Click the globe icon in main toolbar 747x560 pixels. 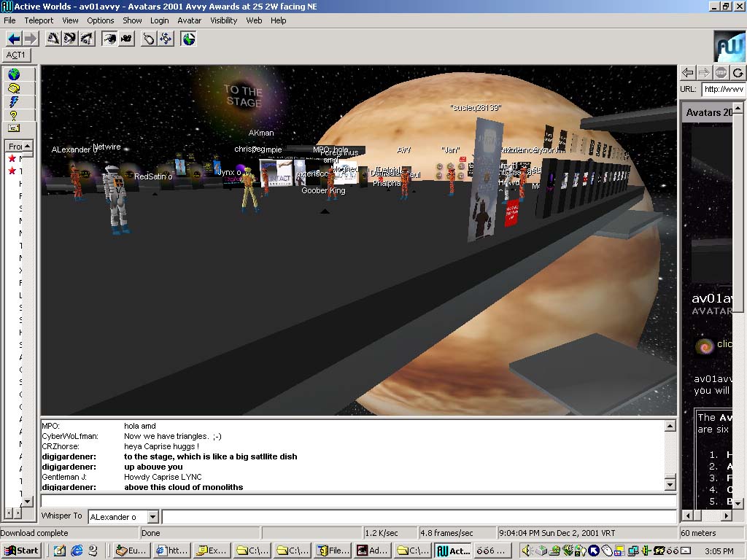[189, 39]
